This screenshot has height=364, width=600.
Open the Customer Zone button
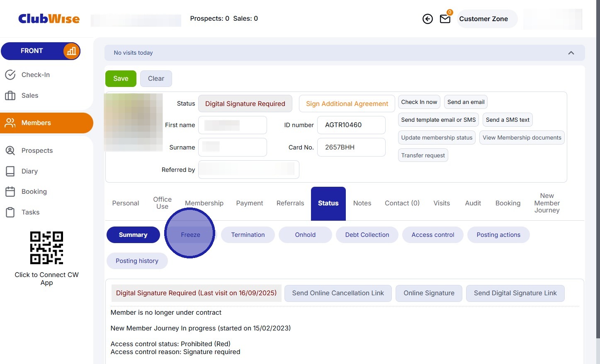(x=487, y=19)
